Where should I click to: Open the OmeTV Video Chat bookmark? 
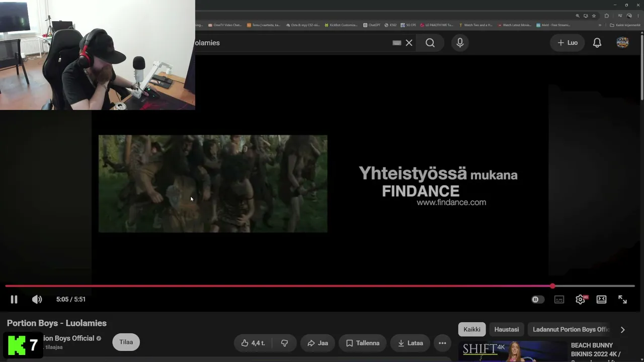pyautogui.click(x=225, y=25)
